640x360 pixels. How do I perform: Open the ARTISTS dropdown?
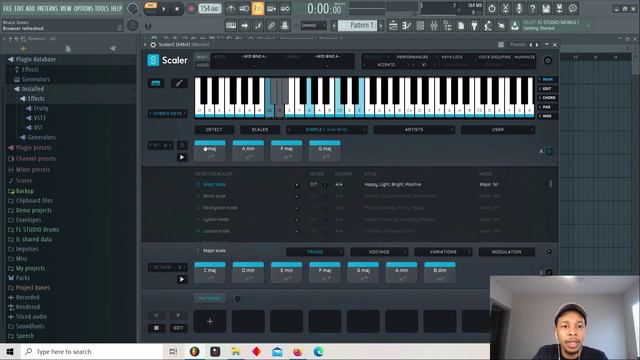click(x=414, y=130)
